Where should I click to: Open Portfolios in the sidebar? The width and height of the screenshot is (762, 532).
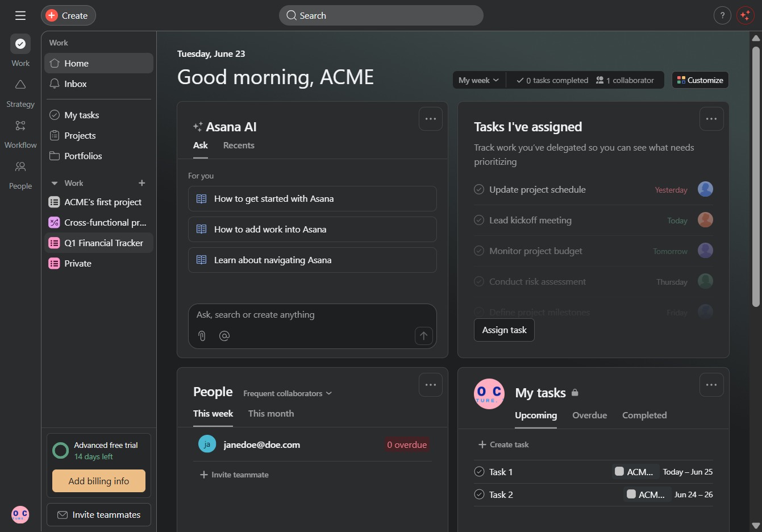[x=99, y=156]
